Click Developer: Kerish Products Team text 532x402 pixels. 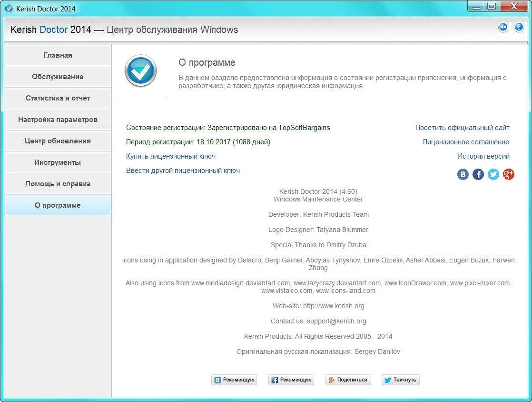coord(318,214)
